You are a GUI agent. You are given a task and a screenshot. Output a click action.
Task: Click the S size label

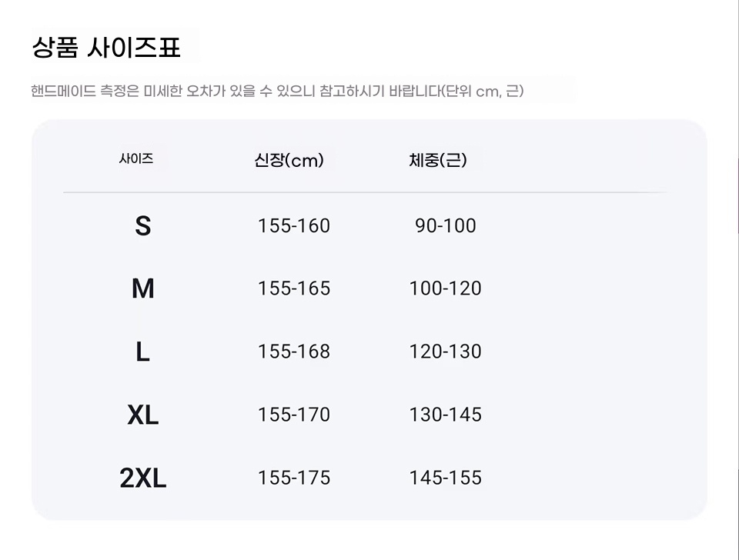(142, 226)
